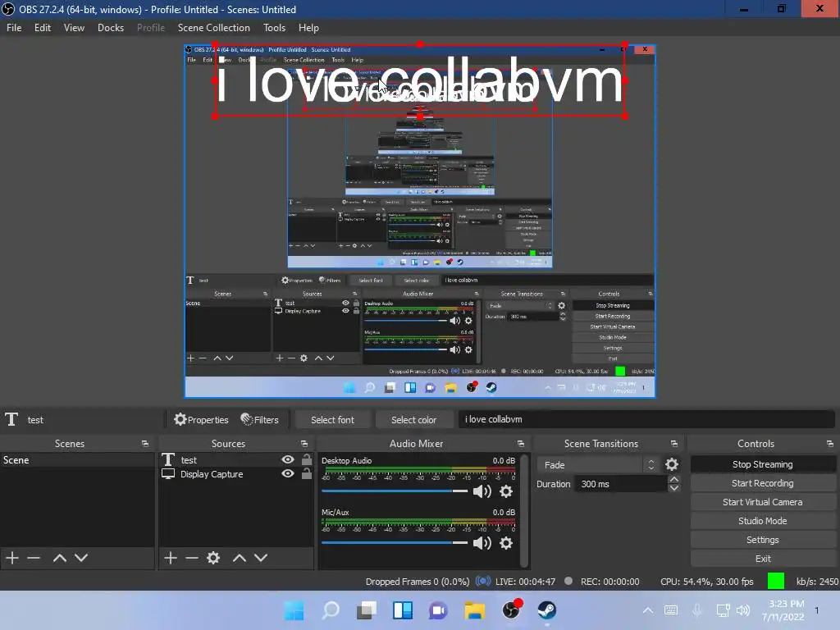Screen dimensions: 840x630
Task: Lock the test source
Action: click(x=307, y=459)
